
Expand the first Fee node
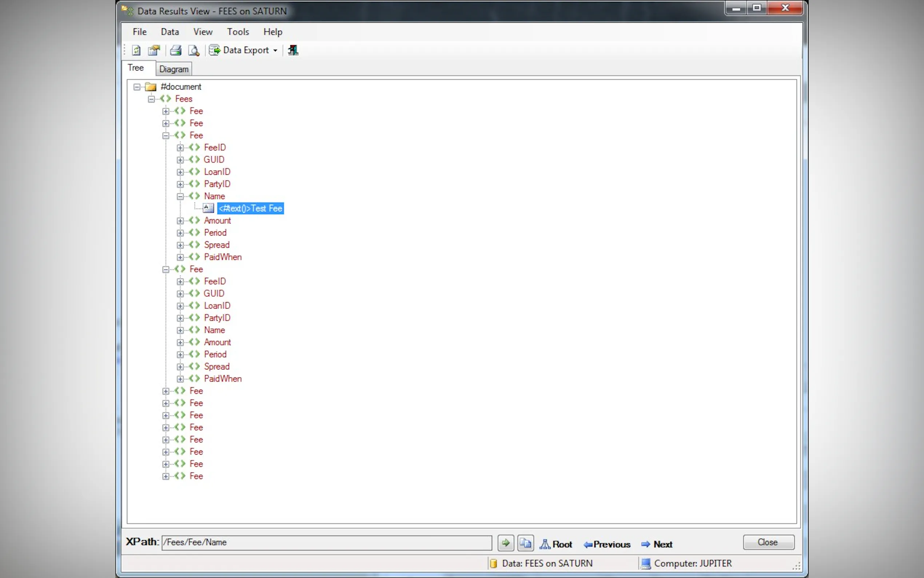(x=166, y=111)
